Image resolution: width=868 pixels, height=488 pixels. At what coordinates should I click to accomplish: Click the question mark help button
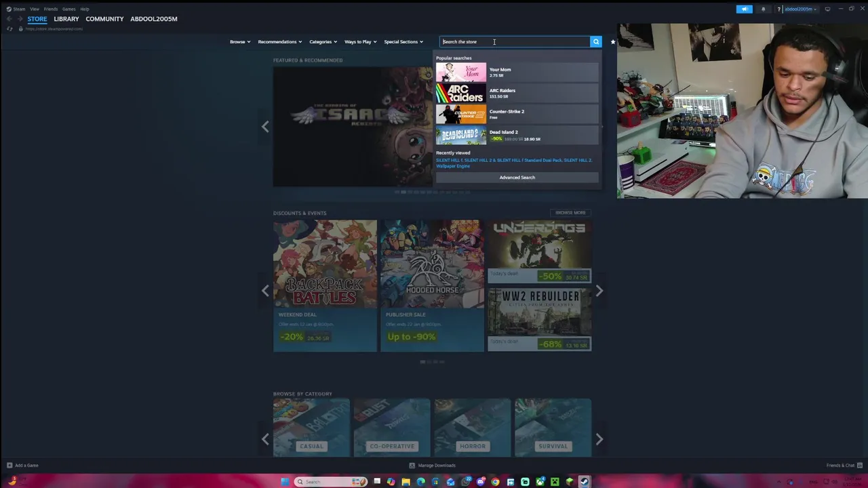pyautogui.click(x=779, y=9)
